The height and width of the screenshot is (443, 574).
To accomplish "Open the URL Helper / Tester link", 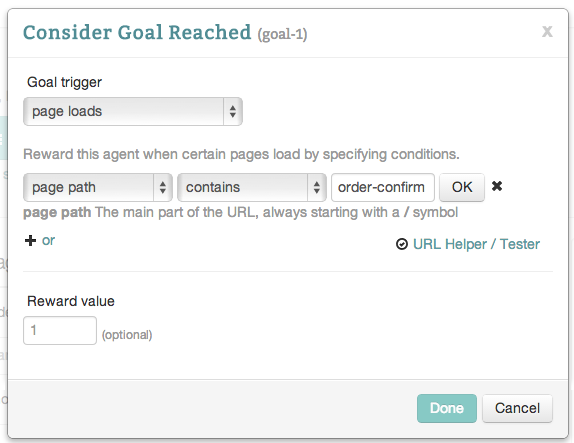I will click(476, 244).
